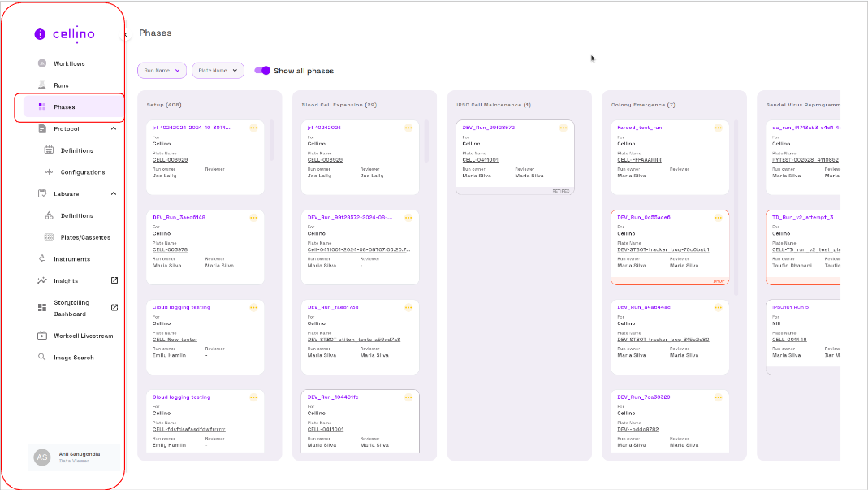The width and height of the screenshot is (868, 490).
Task: Open Configurations under Protocol
Action: (x=82, y=172)
